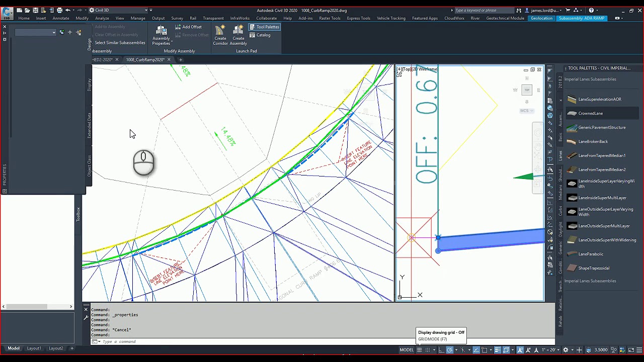
Task: Click the clean screen icon in status bar
Action: tap(630, 350)
